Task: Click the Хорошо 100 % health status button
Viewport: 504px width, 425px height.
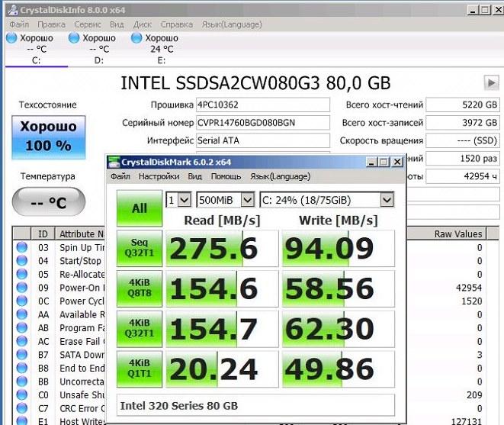Action: tap(49, 137)
